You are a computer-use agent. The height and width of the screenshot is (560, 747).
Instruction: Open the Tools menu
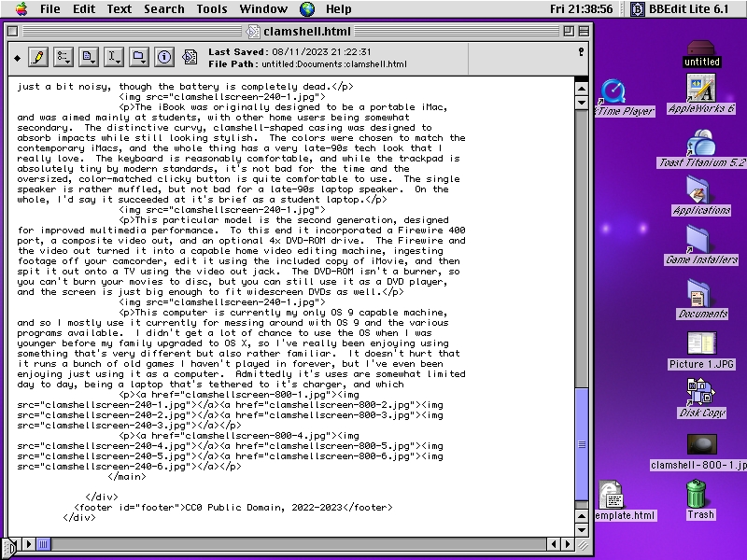tap(212, 9)
